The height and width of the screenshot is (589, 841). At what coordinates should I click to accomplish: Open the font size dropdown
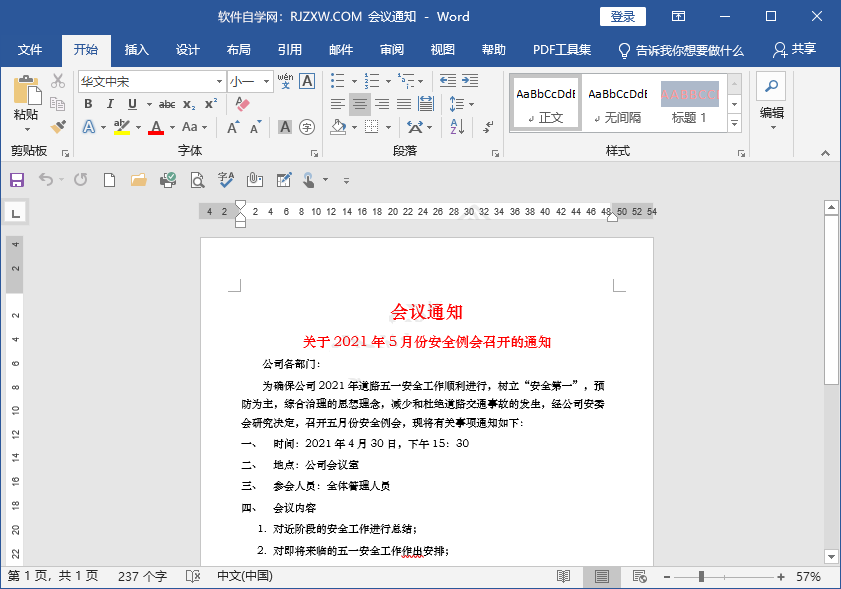[x=266, y=81]
